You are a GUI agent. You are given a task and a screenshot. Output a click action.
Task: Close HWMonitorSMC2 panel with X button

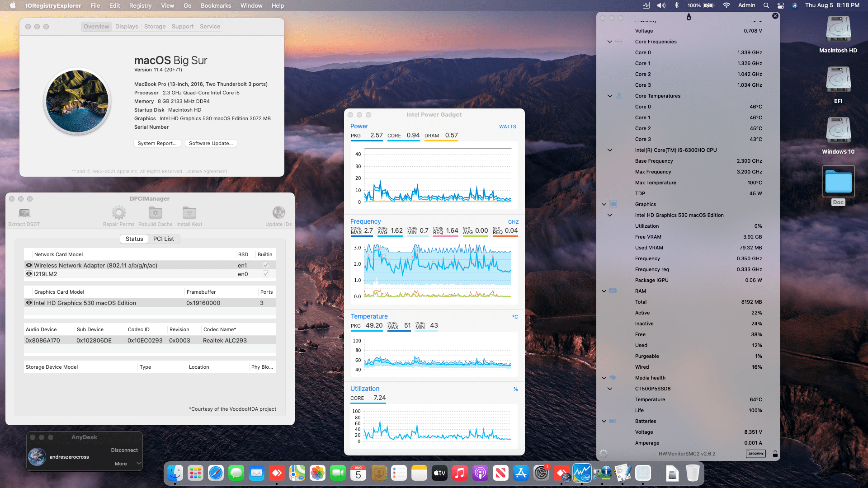click(775, 16)
